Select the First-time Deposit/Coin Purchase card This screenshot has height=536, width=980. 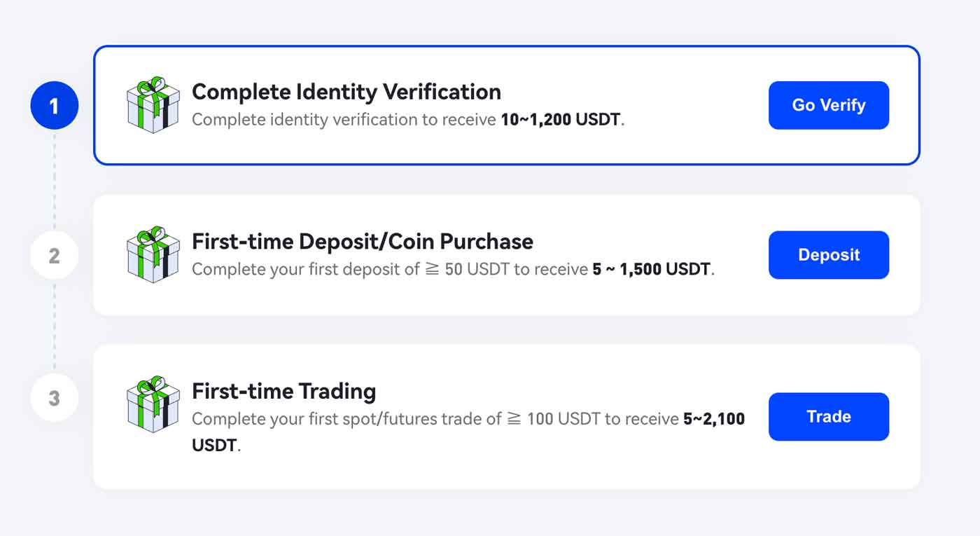490,254
